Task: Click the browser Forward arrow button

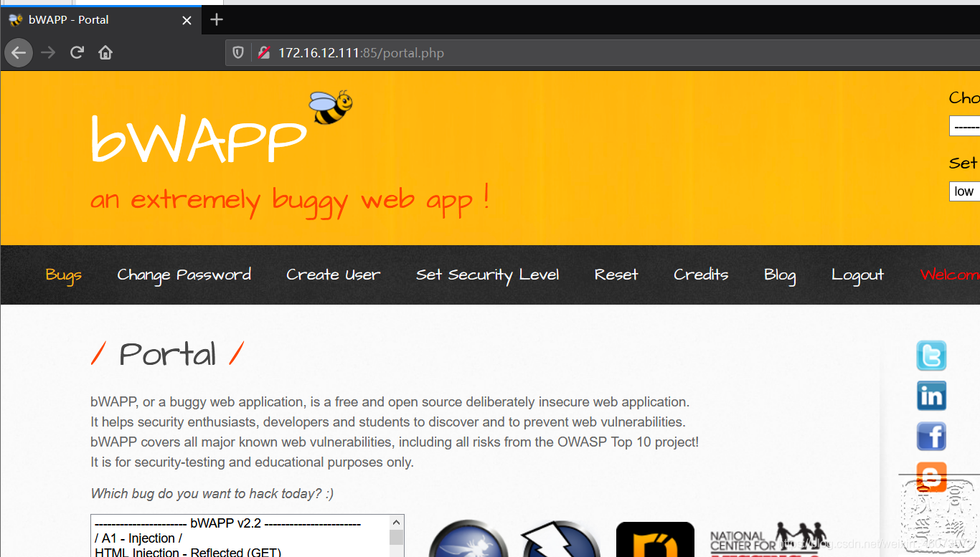Action: tap(48, 52)
